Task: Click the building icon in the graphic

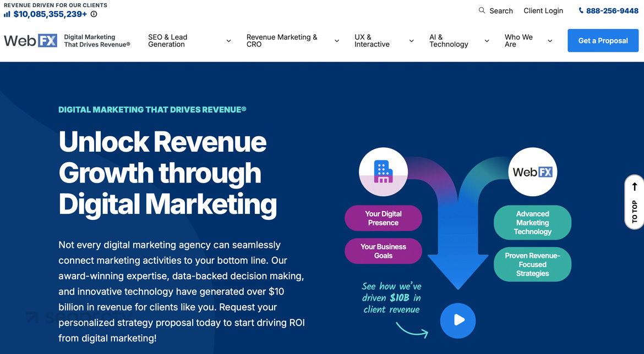Action: tap(383, 172)
